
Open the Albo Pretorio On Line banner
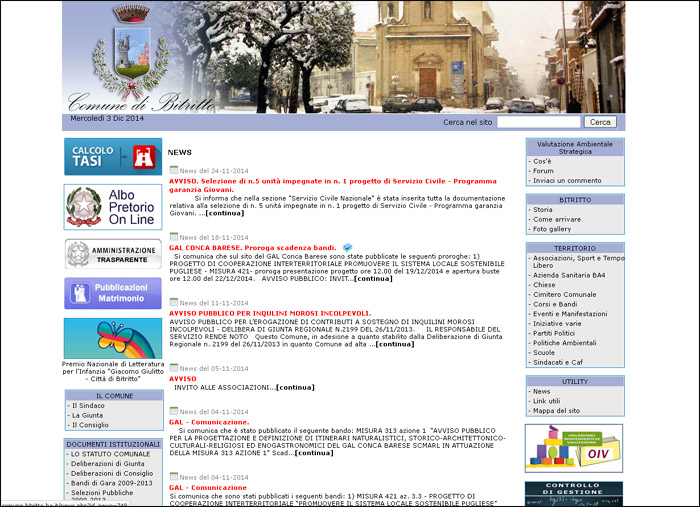point(113,207)
